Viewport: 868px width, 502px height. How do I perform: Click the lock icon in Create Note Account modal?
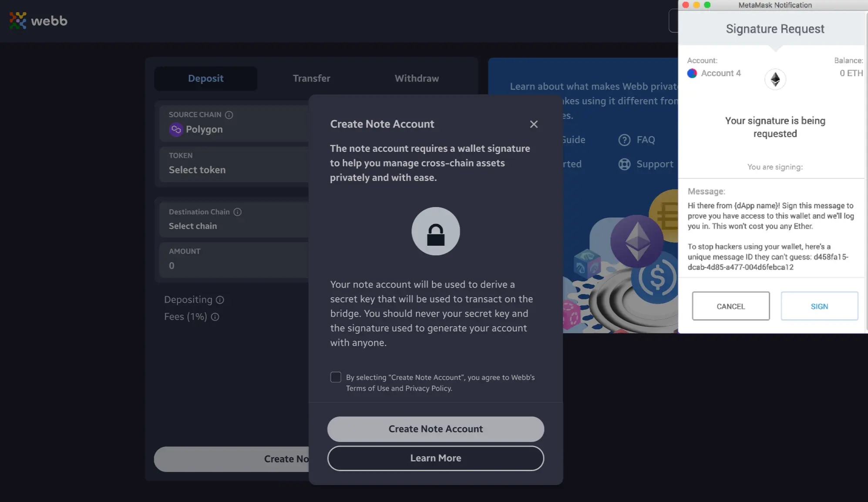(435, 231)
